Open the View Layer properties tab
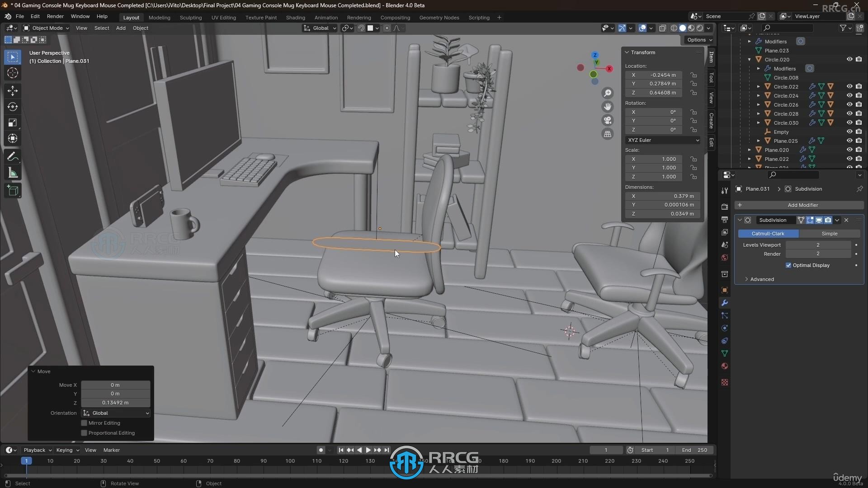 725,232
